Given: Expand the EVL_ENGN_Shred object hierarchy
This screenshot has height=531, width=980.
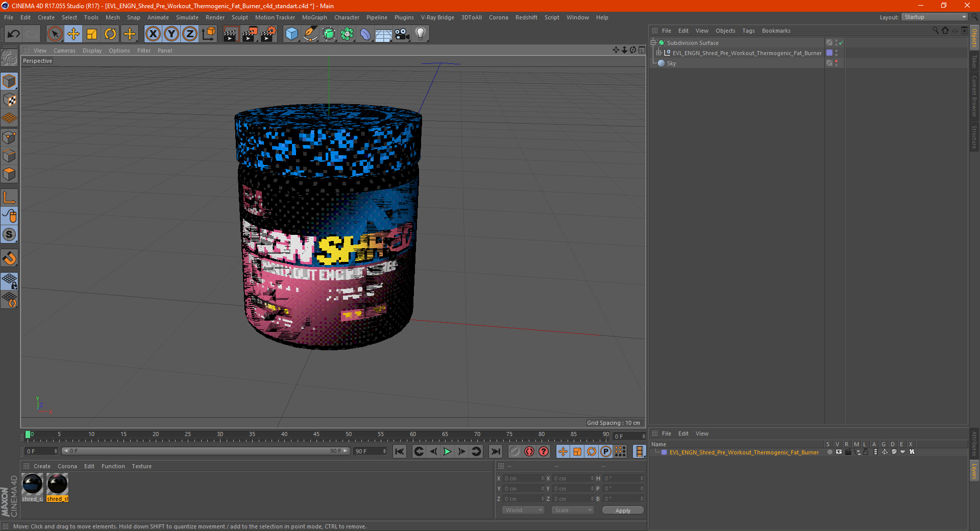Looking at the screenshot, I should [659, 53].
